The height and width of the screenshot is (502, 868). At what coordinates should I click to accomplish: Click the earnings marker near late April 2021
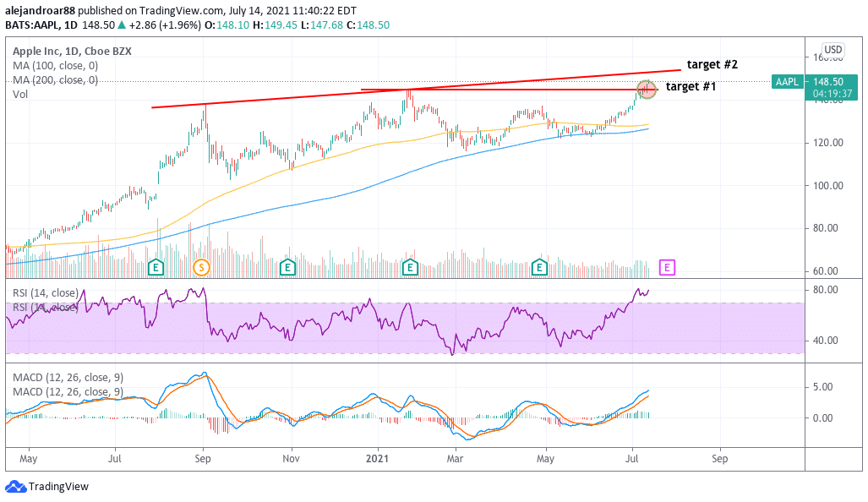point(539,268)
